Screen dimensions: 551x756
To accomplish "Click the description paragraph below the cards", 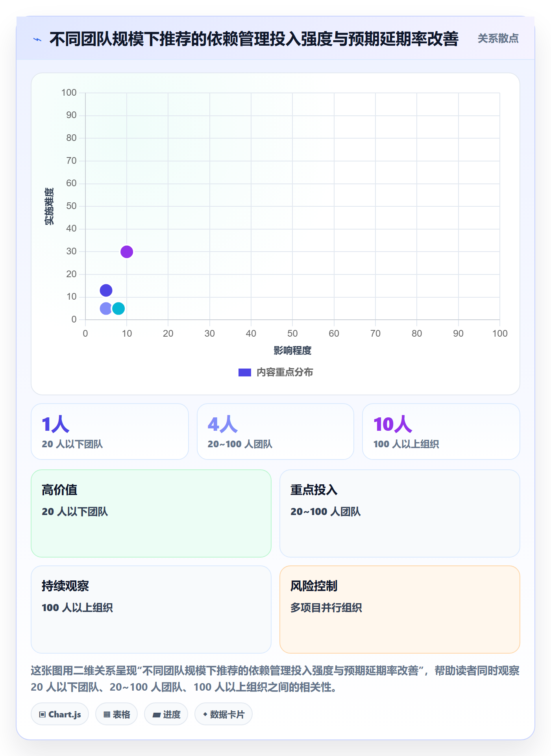I will (275, 679).
